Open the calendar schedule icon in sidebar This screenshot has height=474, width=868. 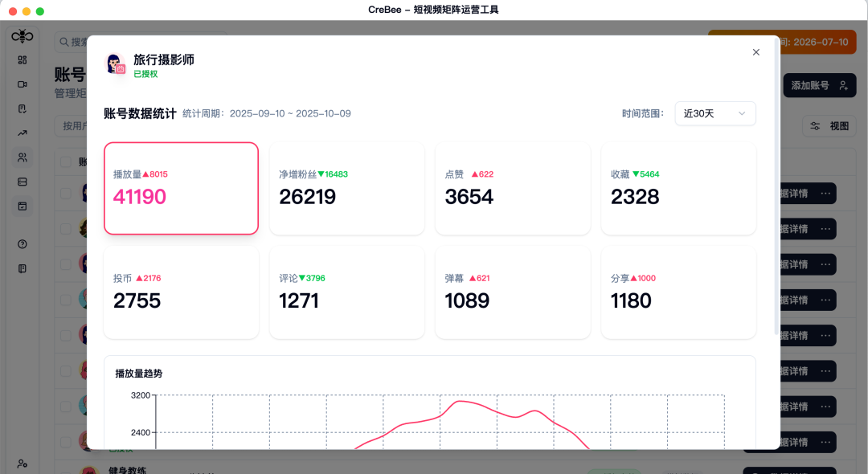click(x=23, y=206)
